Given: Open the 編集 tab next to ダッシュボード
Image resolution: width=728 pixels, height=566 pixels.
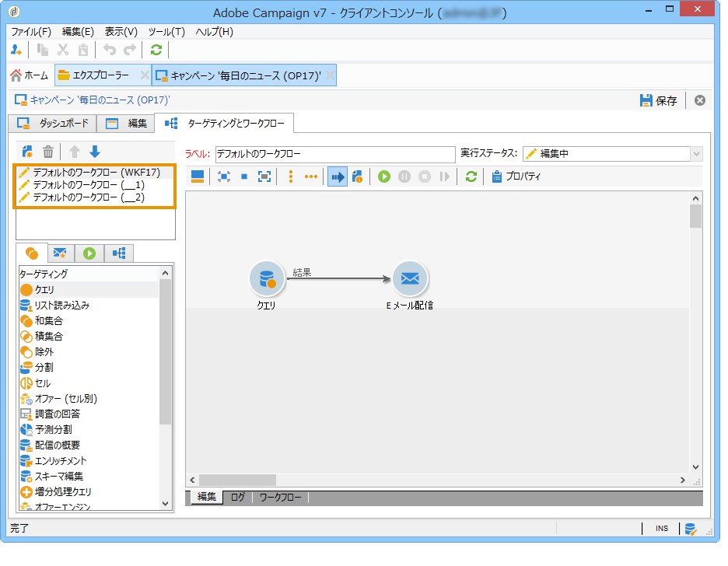Looking at the screenshot, I should click(126, 124).
